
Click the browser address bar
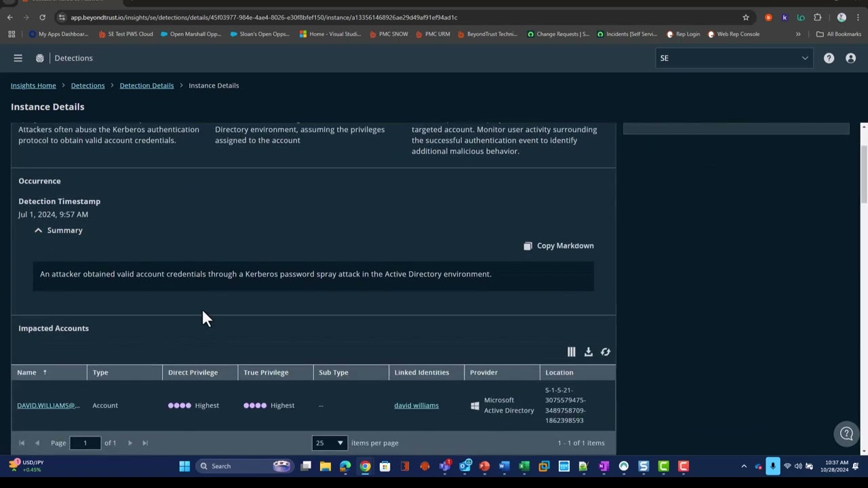(x=397, y=17)
